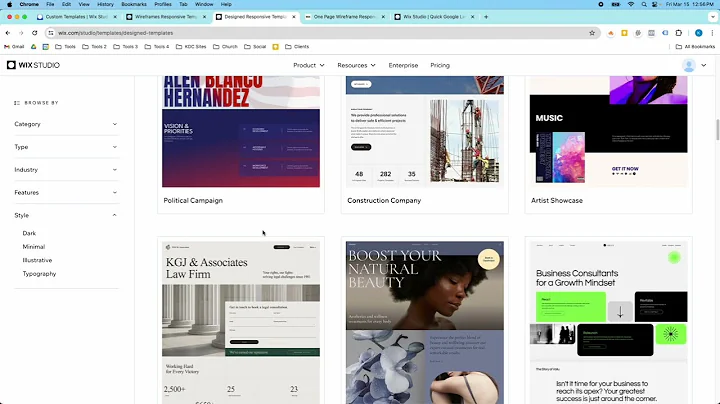The width and height of the screenshot is (720, 404).
Task: Click the tab search dropdown arrow
Action: click(713, 17)
